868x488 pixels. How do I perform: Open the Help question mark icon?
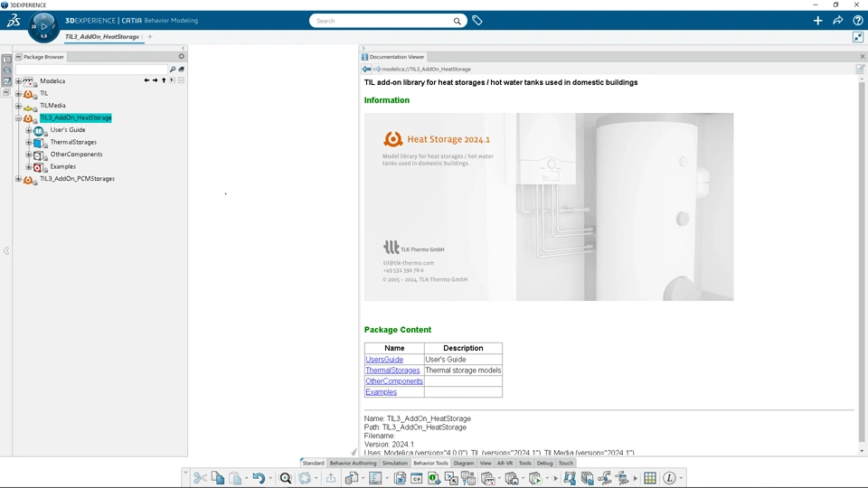(857, 21)
